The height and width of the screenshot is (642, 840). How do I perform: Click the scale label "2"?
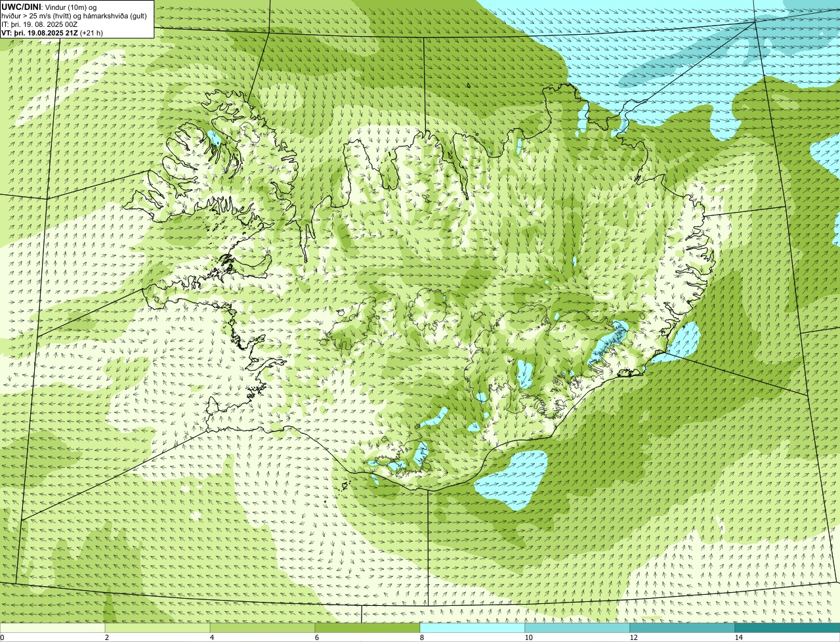coord(106,637)
